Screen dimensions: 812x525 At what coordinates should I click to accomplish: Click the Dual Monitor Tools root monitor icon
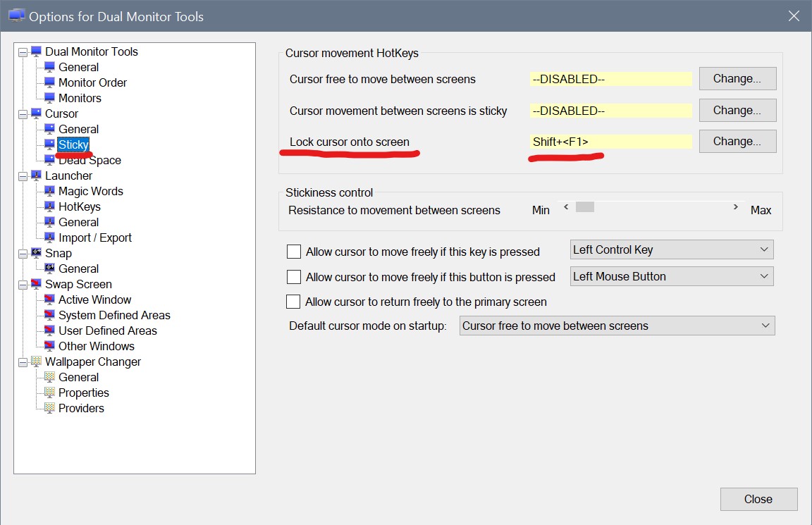point(36,51)
